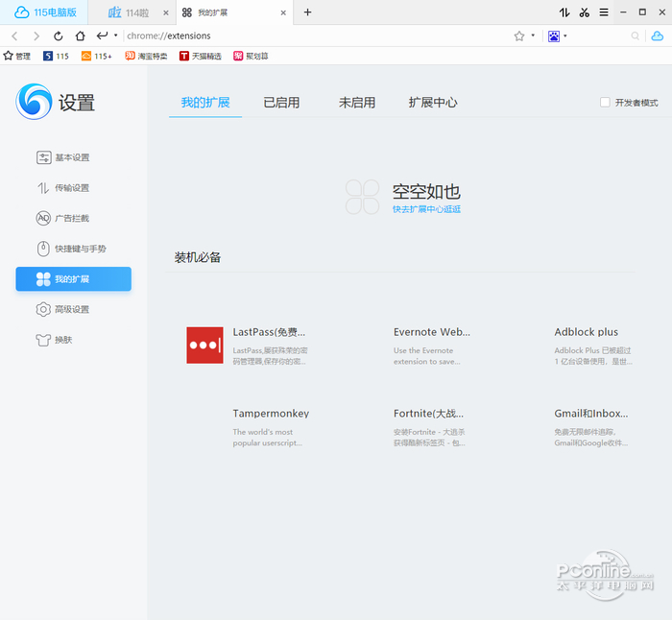Screen dimensions: 672x620
Task: Click the Baidu paw search engine icon
Action: (554, 36)
